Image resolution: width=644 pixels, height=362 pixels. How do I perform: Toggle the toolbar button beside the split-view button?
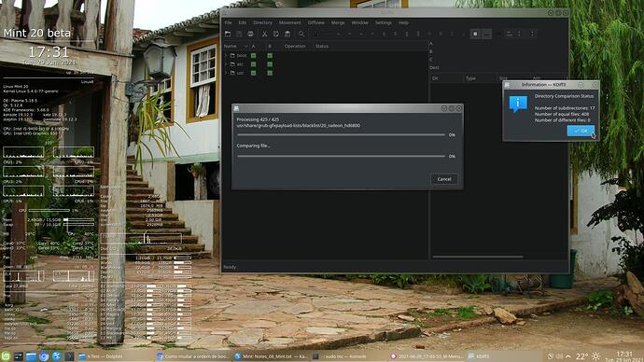point(486,34)
